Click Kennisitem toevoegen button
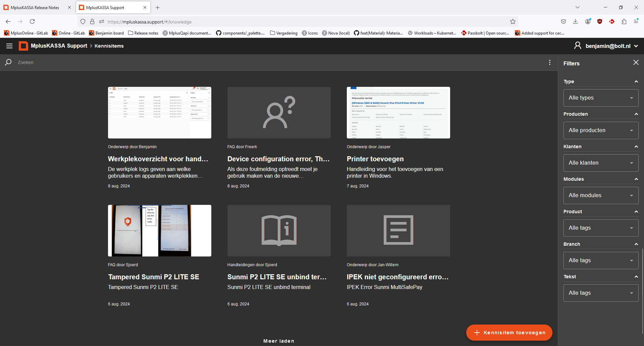Image resolution: width=644 pixels, height=346 pixels. [509, 333]
